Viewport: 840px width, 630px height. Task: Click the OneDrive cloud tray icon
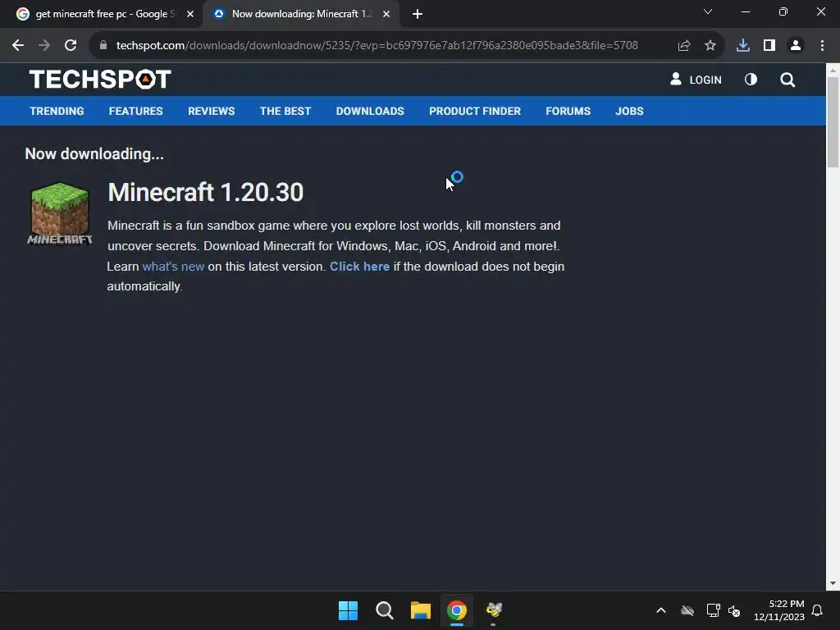tap(687, 610)
